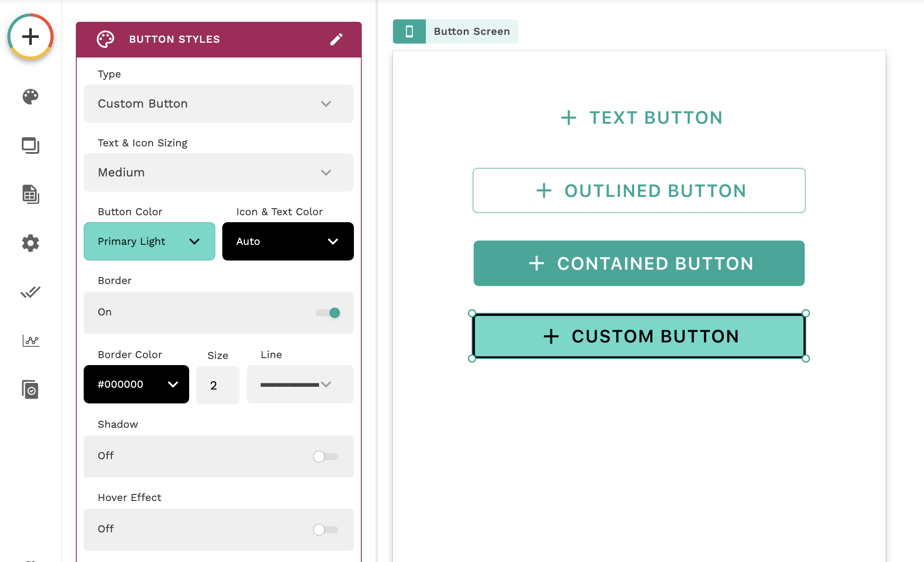Image resolution: width=924 pixels, height=562 pixels.
Task: Enable the Shadow toggle
Action: [326, 457]
